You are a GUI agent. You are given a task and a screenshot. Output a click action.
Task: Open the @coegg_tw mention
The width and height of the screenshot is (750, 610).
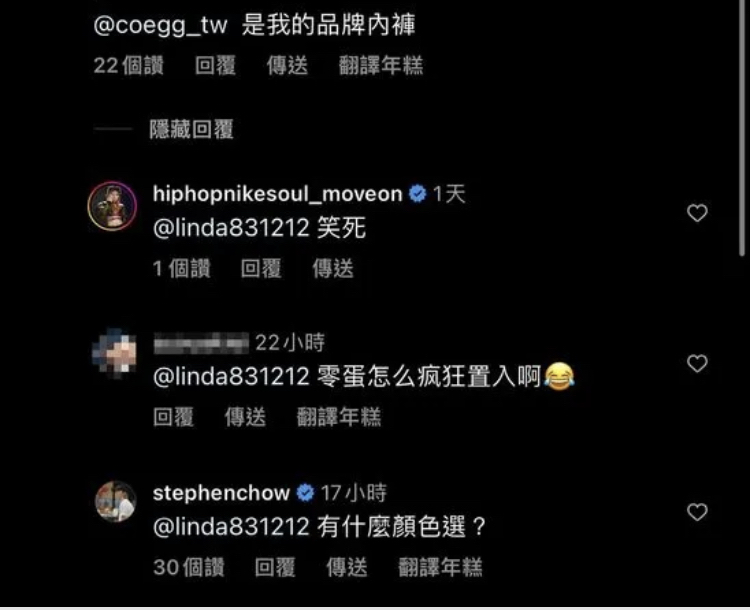click(160, 25)
